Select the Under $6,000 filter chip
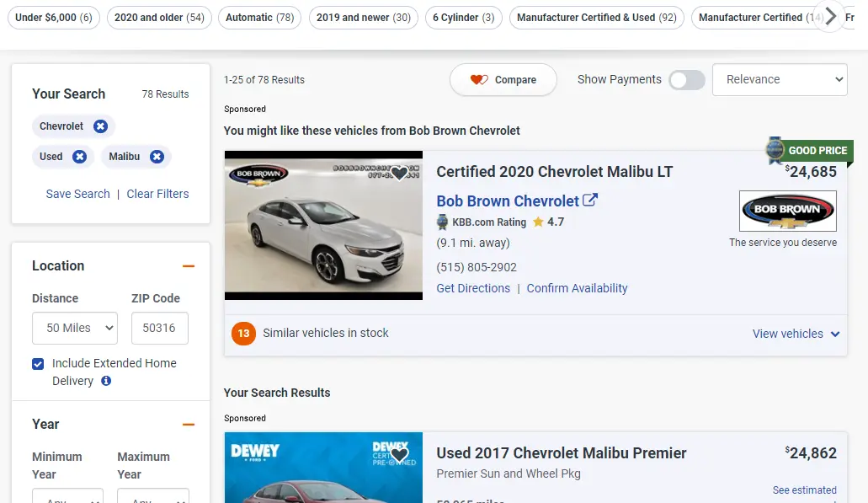This screenshot has height=503, width=868. pyautogui.click(x=54, y=18)
